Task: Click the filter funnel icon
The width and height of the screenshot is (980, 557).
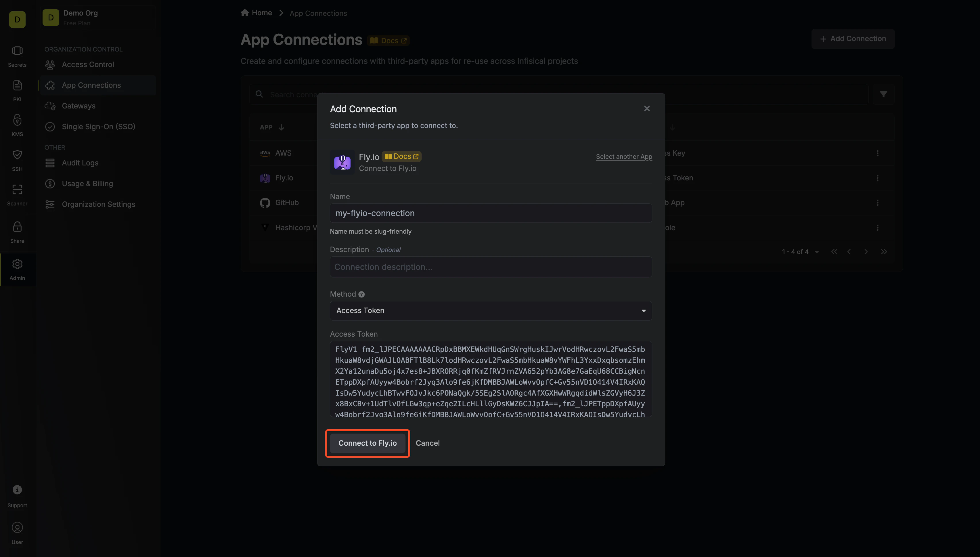Action: point(883,94)
